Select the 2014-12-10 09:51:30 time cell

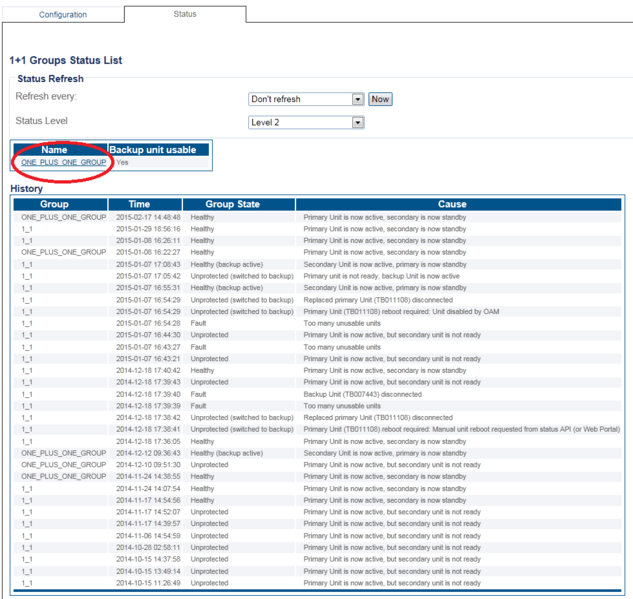[x=148, y=465]
